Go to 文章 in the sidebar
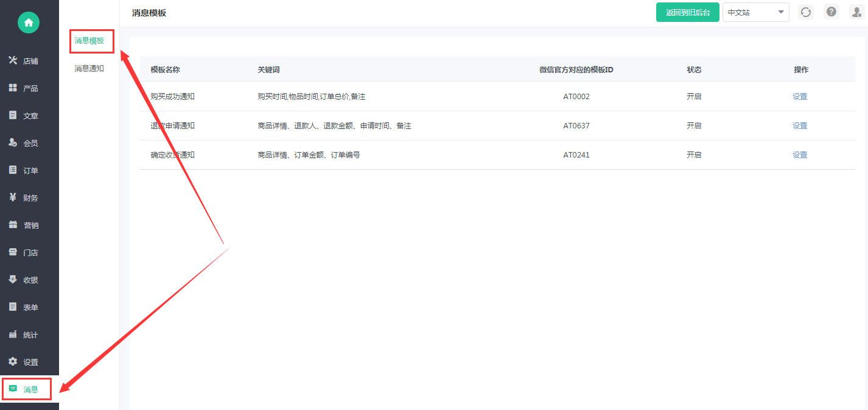This screenshot has width=868, height=410. coord(29,116)
